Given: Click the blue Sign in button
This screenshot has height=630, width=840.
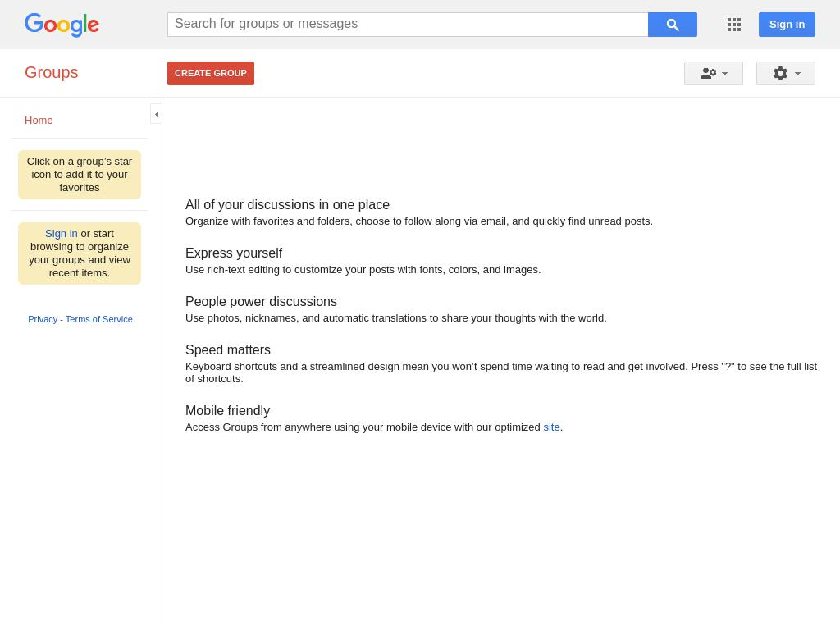Looking at the screenshot, I should [787, 25].
